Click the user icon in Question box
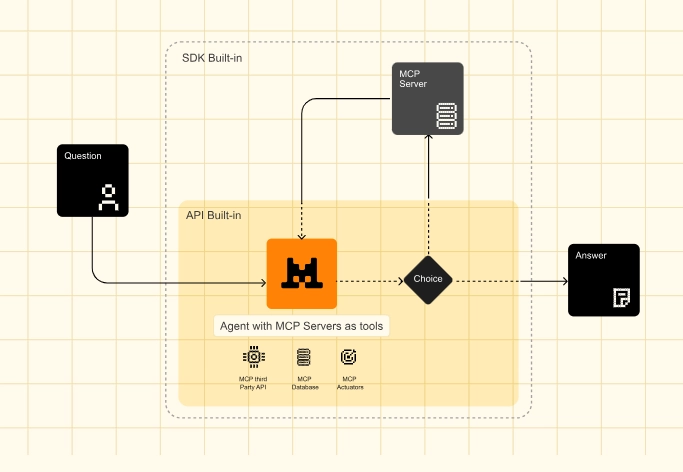 click(x=108, y=198)
